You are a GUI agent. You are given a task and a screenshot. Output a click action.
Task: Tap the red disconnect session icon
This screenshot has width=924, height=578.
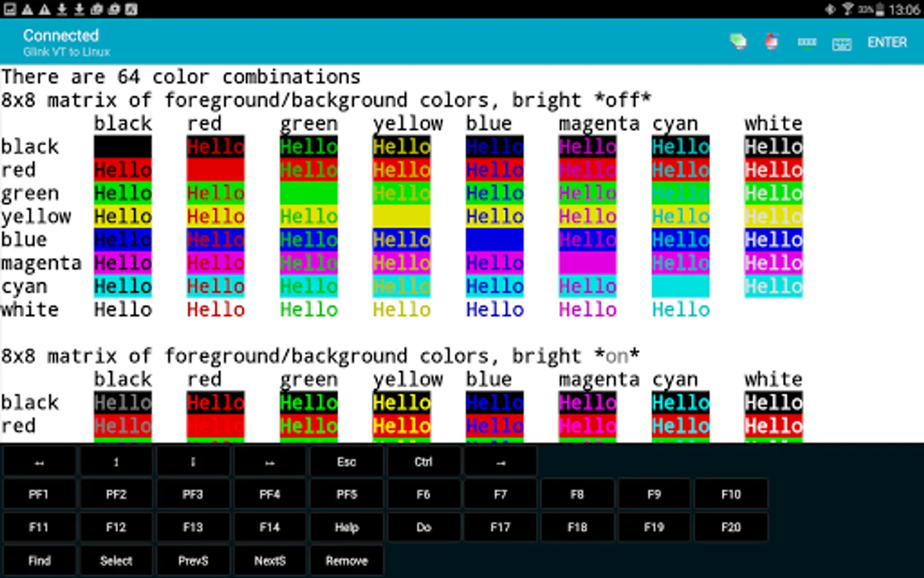click(x=772, y=42)
